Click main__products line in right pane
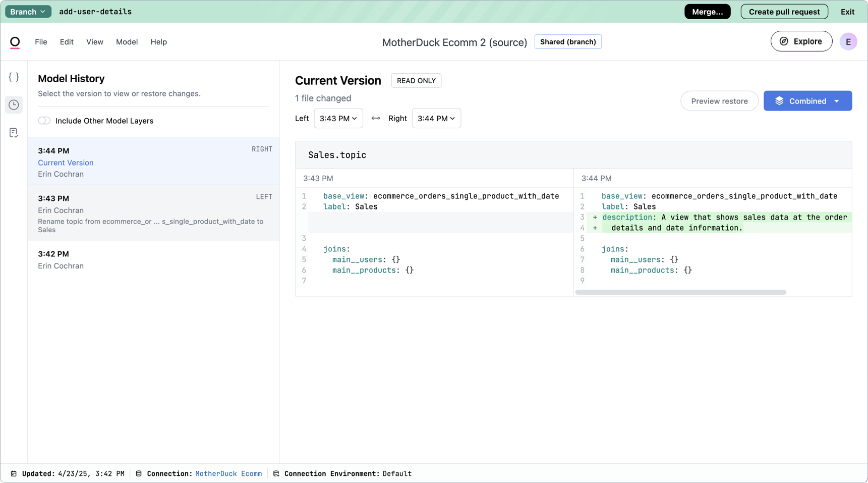Screen dimensions: 868x483 coord(651,270)
